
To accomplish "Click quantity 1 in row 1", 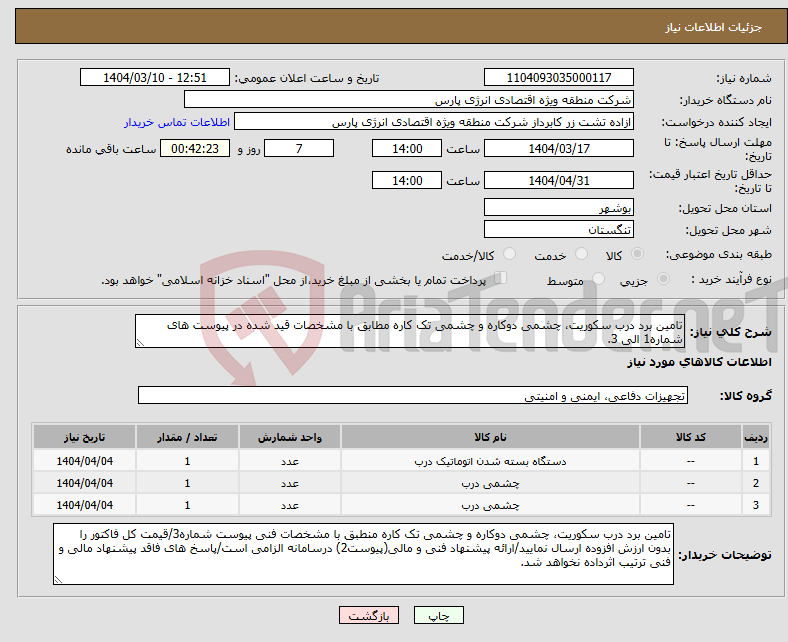I will pos(187,461).
